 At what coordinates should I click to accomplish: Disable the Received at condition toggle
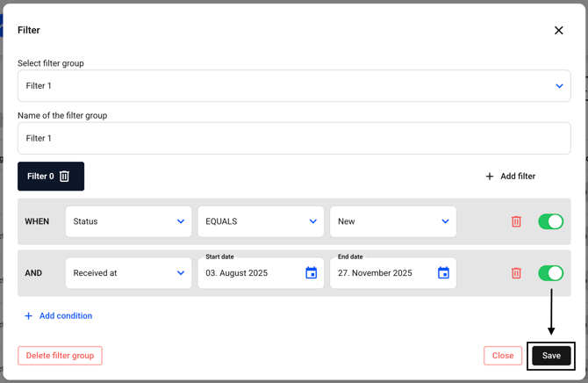550,273
